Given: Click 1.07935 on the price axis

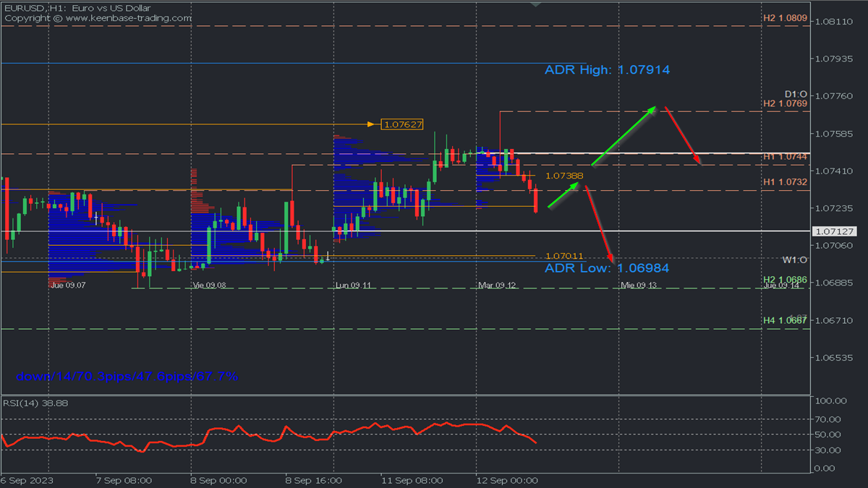Looking at the screenshot, I should pyautogui.click(x=833, y=59).
